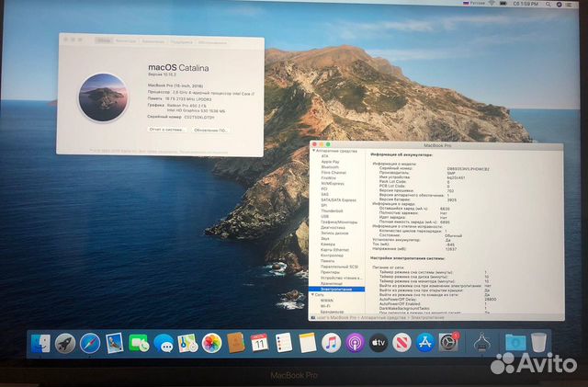Viewport: 588px width, 387px height.
Task: Open Finder from the Dock
Action: [x=40, y=343]
